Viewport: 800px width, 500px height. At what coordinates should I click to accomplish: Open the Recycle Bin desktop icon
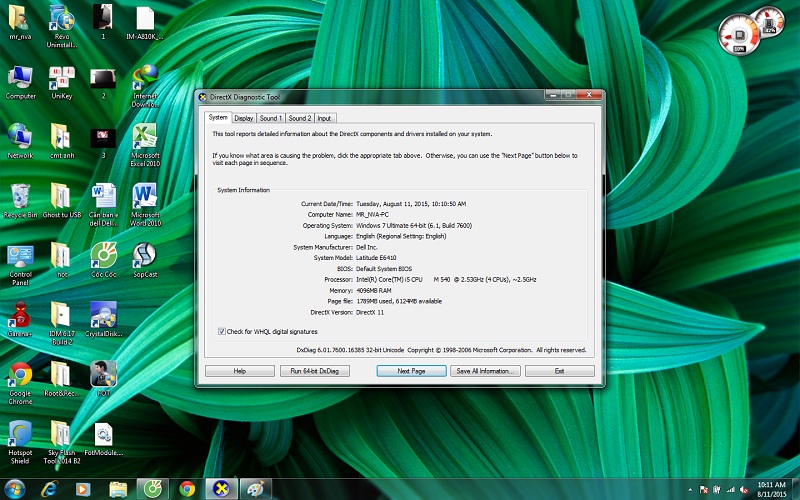[20, 195]
